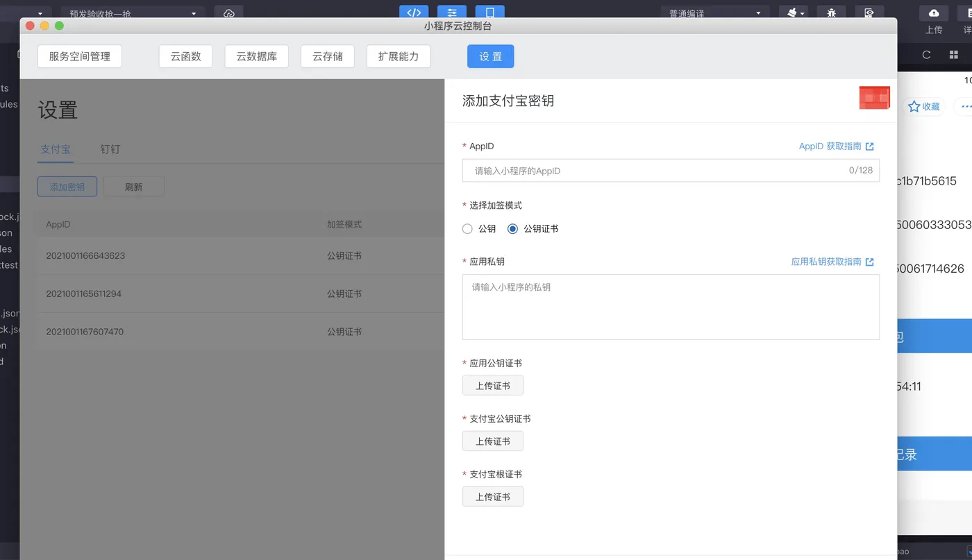Viewport: 972px width, 560px height.
Task: Focus the 应用私钥 text area
Action: click(x=671, y=307)
